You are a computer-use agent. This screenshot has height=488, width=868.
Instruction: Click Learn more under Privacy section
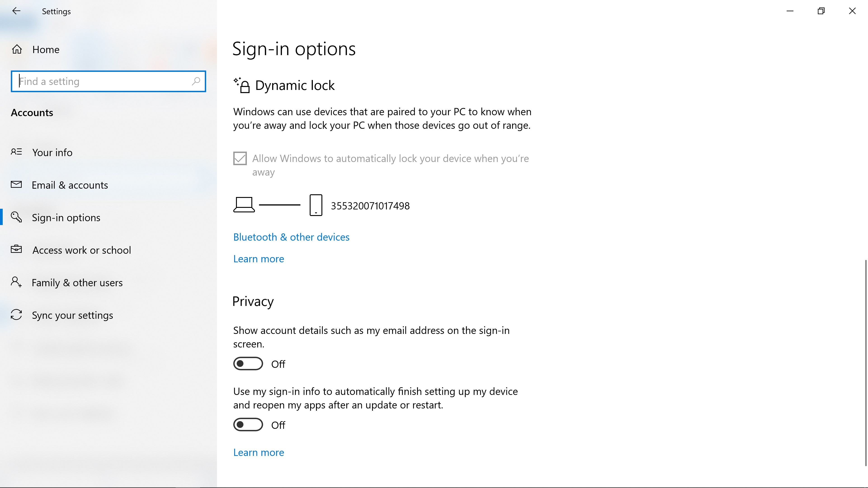[x=258, y=452]
